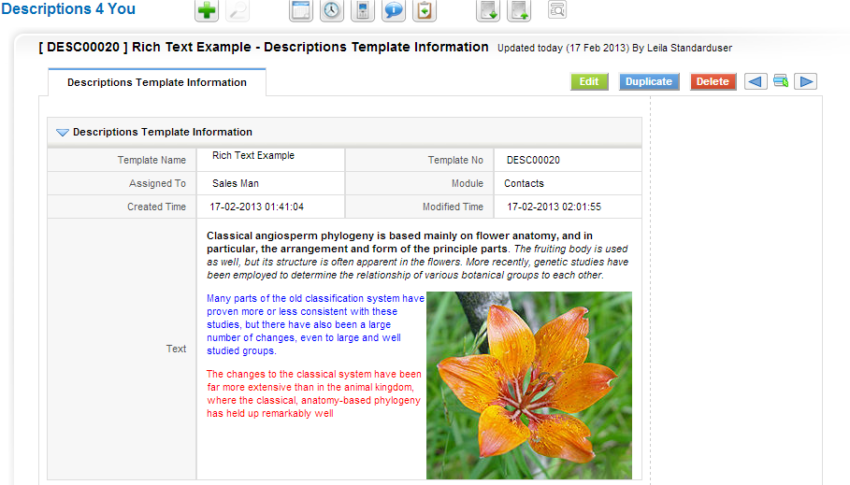
Task: Click the import icon with down arrow
Action: tap(488, 10)
